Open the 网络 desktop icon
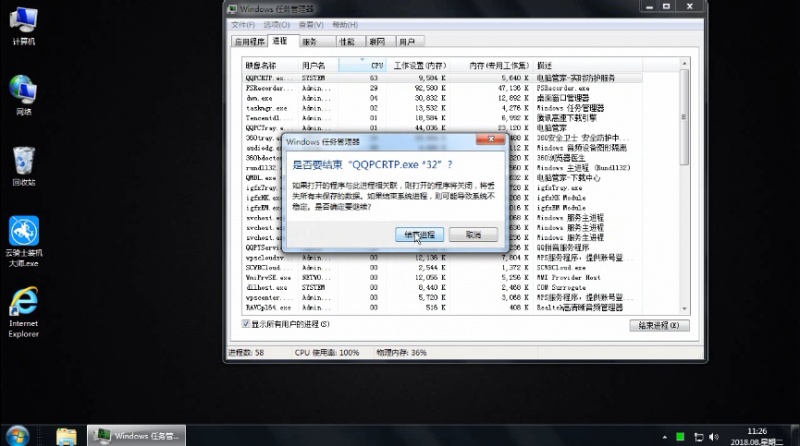 tap(23, 95)
